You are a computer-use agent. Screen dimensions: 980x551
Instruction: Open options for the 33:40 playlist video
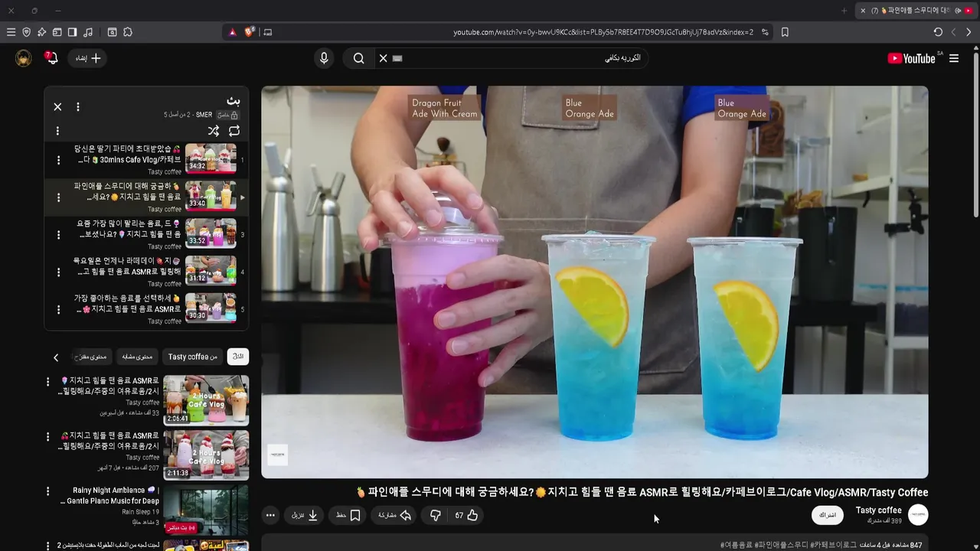(x=58, y=197)
